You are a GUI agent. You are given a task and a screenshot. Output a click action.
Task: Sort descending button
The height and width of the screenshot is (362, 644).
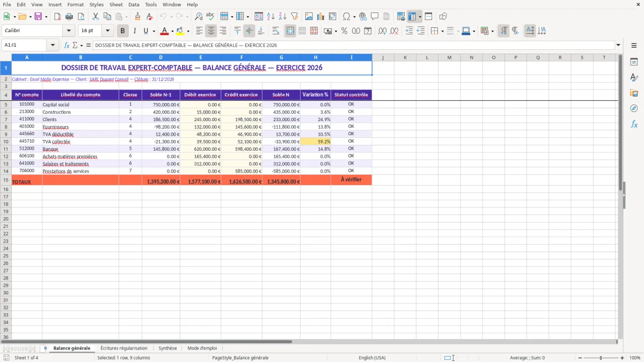click(x=283, y=17)
